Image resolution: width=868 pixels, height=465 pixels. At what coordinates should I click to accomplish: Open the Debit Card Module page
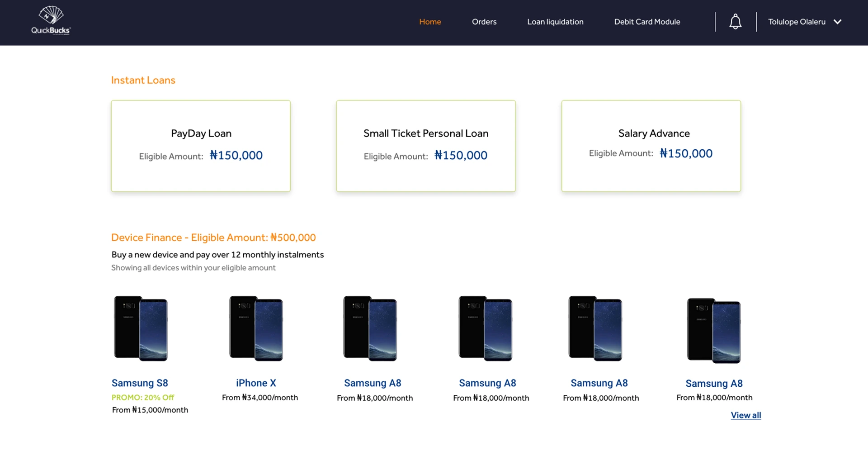[x=647, y=22]
